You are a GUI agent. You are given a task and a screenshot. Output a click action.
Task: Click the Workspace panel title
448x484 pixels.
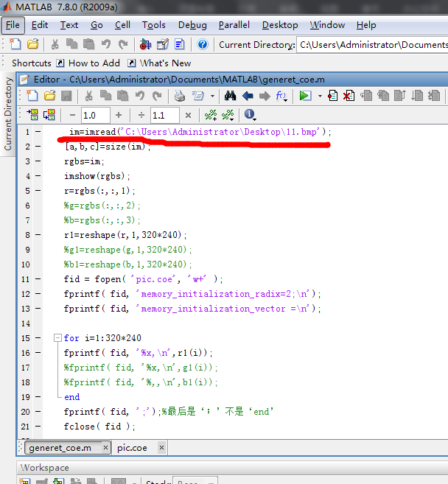[x=45, y=468]
